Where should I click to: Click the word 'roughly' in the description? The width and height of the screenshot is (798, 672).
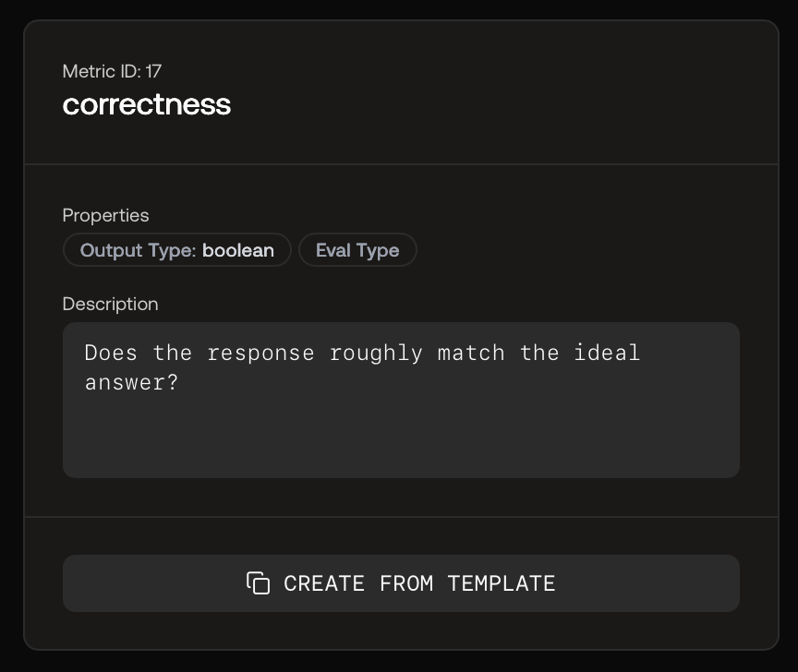tap(376, 354)
